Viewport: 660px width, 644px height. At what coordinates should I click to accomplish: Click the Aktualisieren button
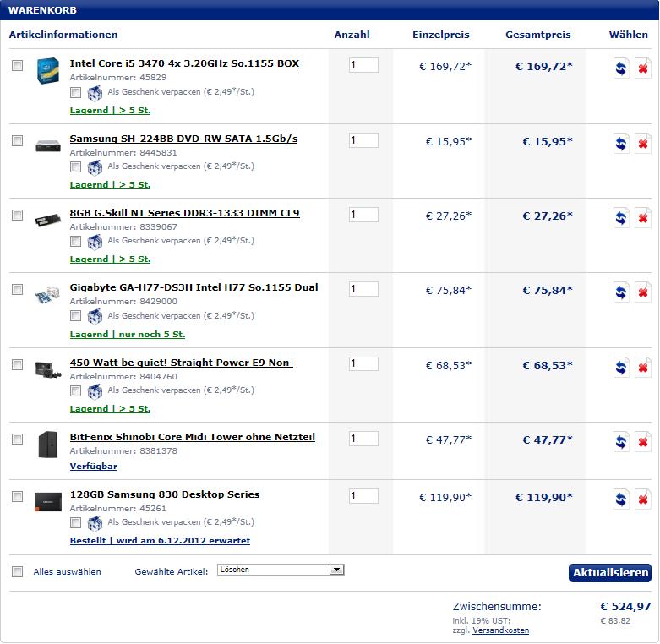tap(609, 573)
